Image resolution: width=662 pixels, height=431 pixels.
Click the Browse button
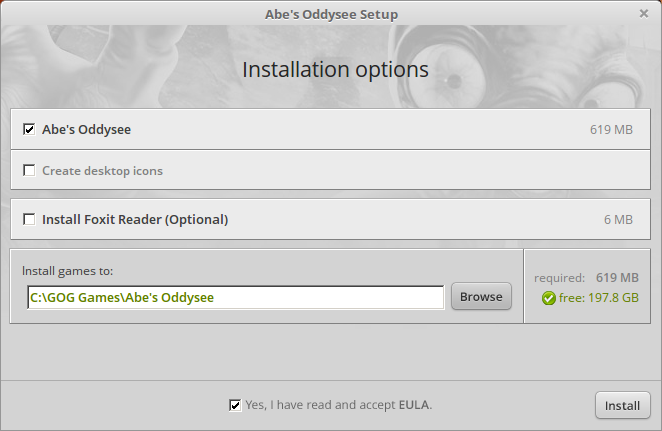[481, 297]
